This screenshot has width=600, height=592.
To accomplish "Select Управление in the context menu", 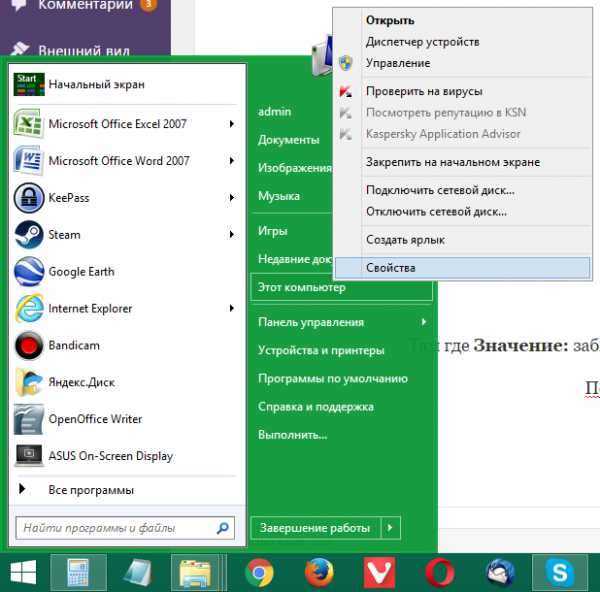I will pyautogui.click(x=464, y=63).
